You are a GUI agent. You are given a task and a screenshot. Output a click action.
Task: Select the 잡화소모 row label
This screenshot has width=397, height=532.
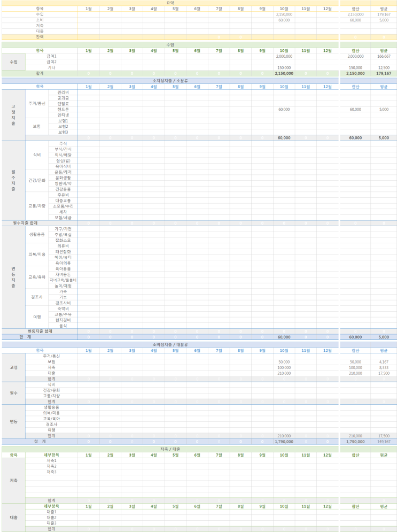tap(63, 241)
